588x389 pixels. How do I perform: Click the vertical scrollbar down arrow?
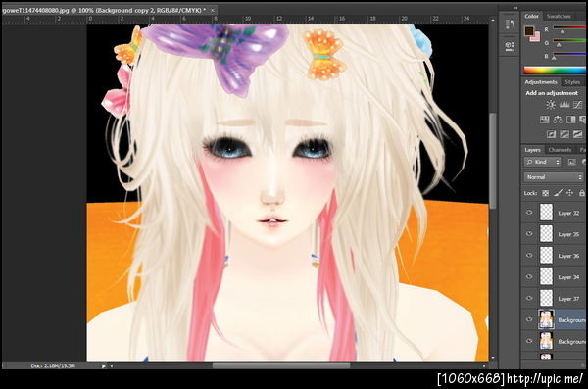click(x=493, y=358)
